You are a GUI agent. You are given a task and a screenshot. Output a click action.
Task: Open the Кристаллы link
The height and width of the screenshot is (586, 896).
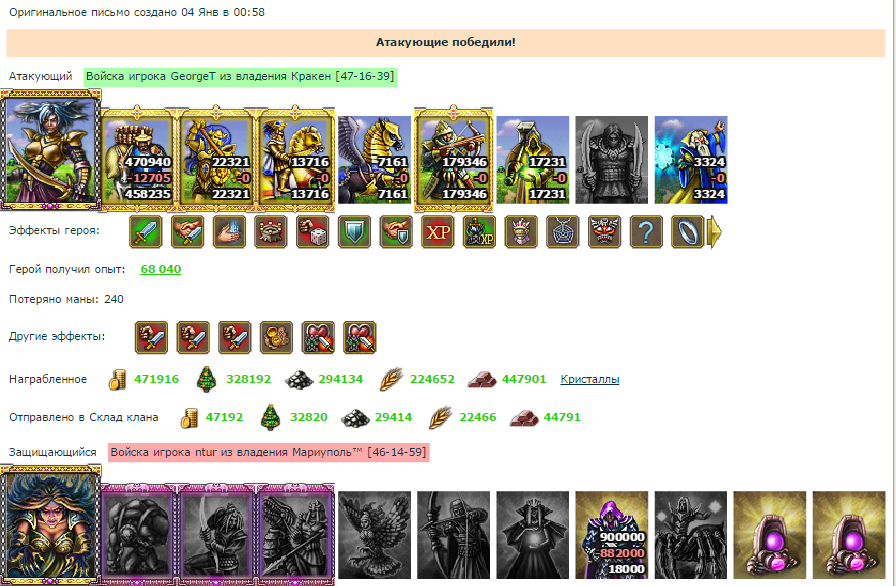(x=590, y=379)
